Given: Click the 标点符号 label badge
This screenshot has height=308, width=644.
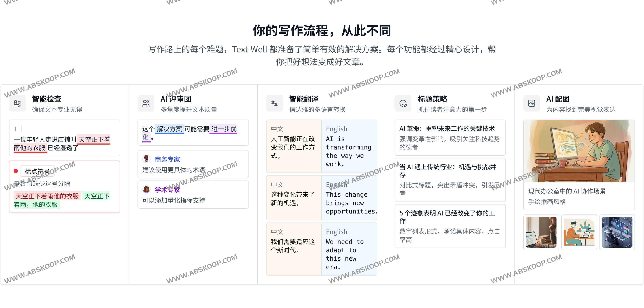Looking at the screenshot, I should pos(37,171).
